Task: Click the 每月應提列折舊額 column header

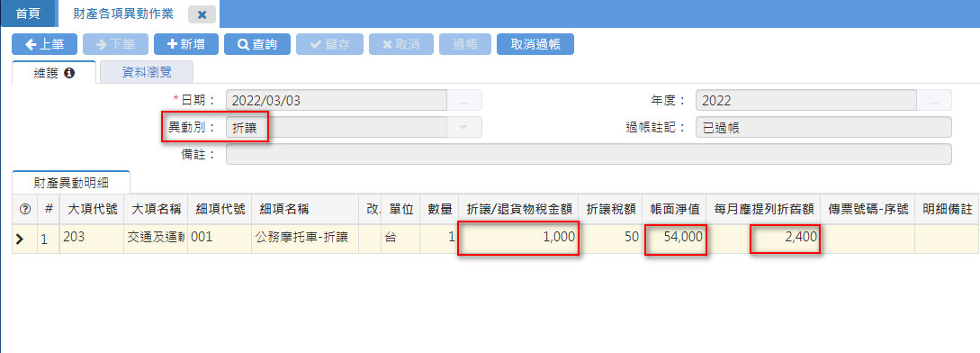Action: tap(764, 209)
